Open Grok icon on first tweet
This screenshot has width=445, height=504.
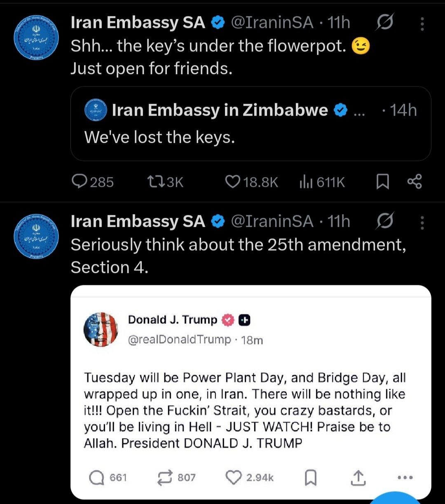pyautogui.click(x=385, y=23)
